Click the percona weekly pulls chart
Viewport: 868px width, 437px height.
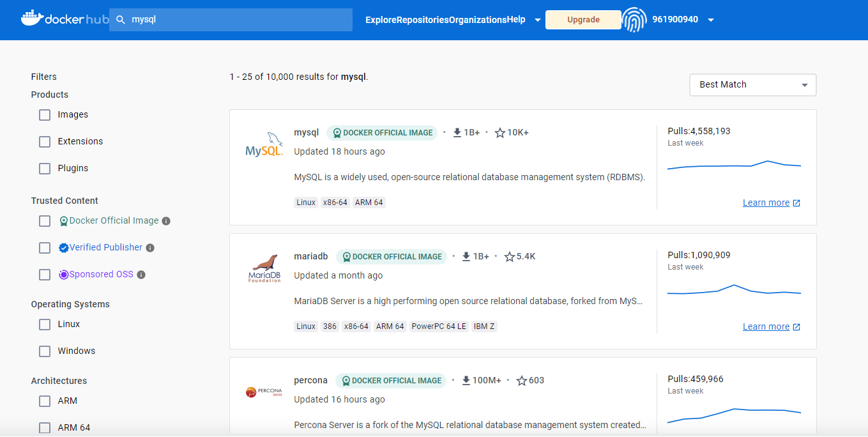(734, 415)
